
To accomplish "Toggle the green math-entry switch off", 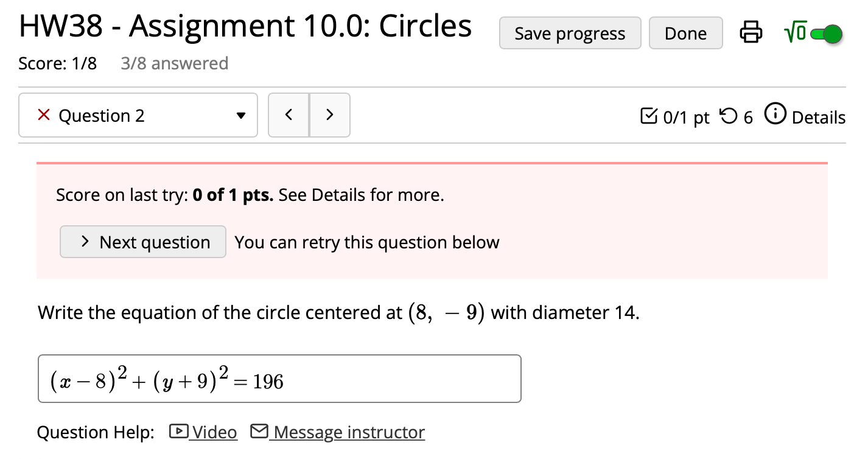I will point(827,35).
